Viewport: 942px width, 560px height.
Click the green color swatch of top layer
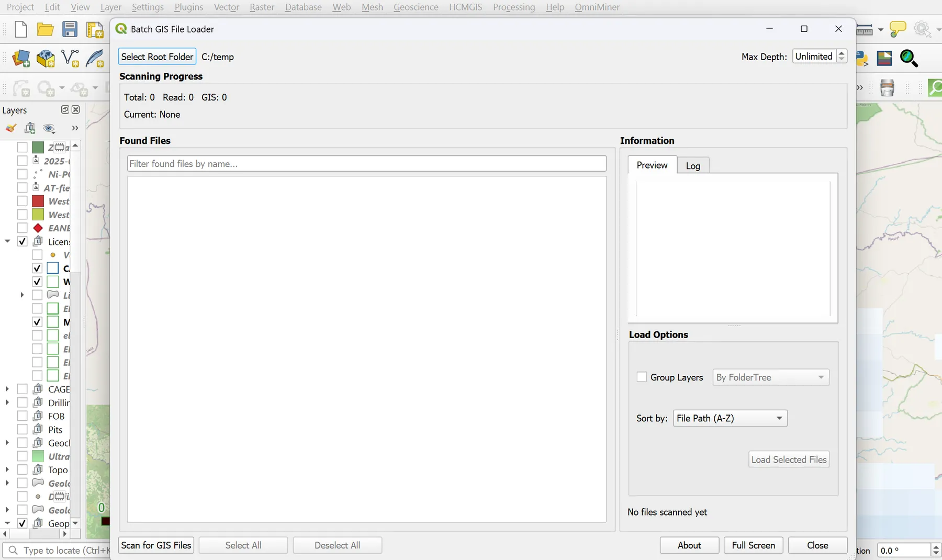[x=38, y=148]
